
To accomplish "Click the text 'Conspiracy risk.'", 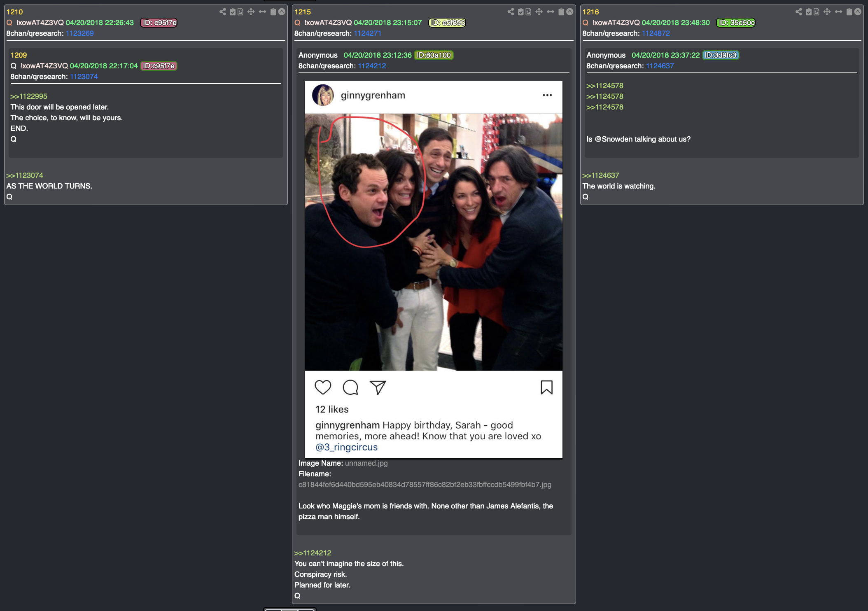I will coord(321,574).
